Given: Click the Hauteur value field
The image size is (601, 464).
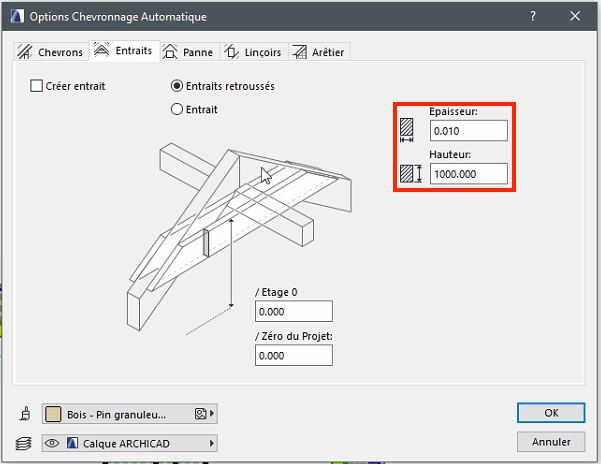Looking at the screenshot, I should 468,174.
